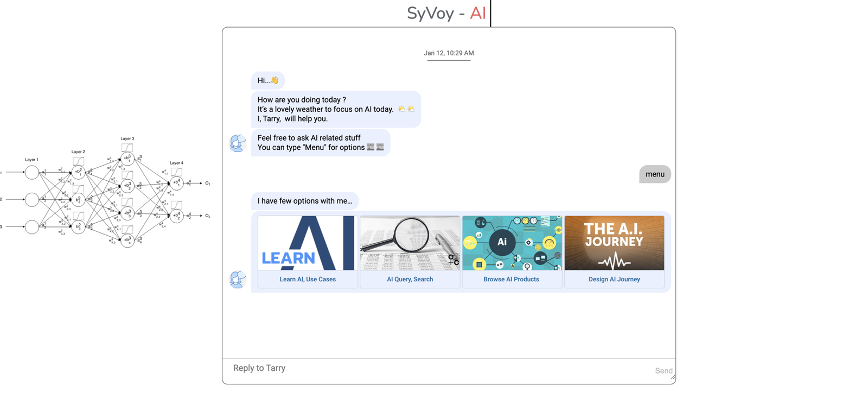Click the neural network diagram image

click(106, 191)
